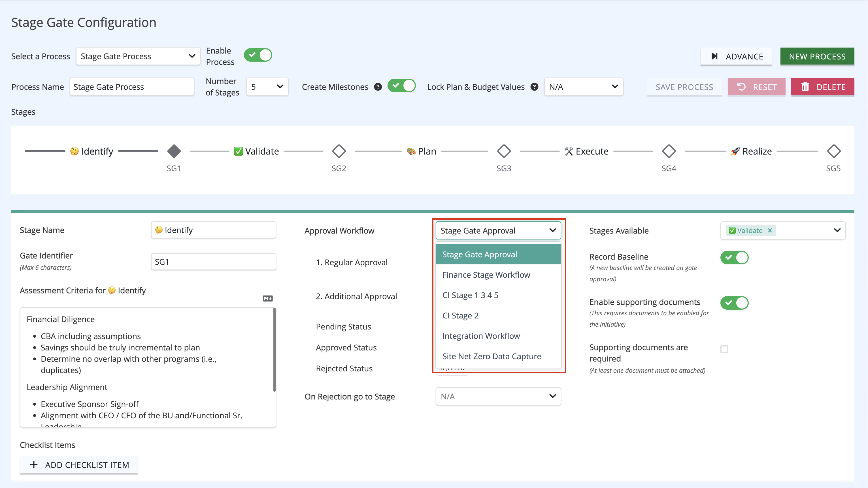The height and width of the screenshot is (488, 868).
Task: Click the Execute stage tools icon
Action: [x=569, y=151]
